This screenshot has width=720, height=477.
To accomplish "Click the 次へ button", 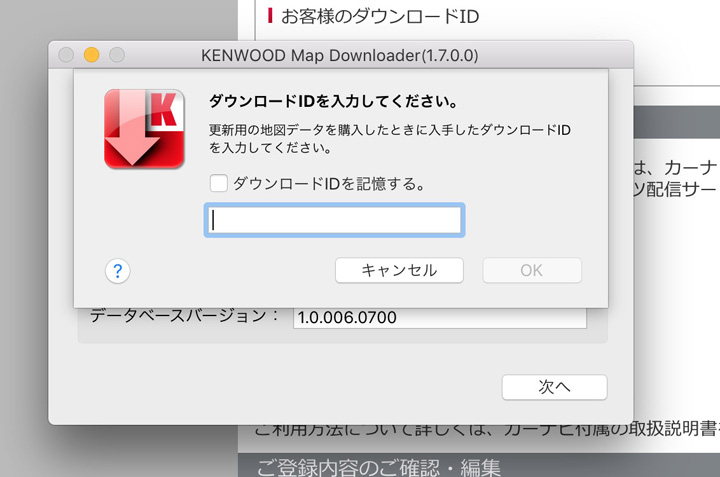I will [x=554, y=387].
